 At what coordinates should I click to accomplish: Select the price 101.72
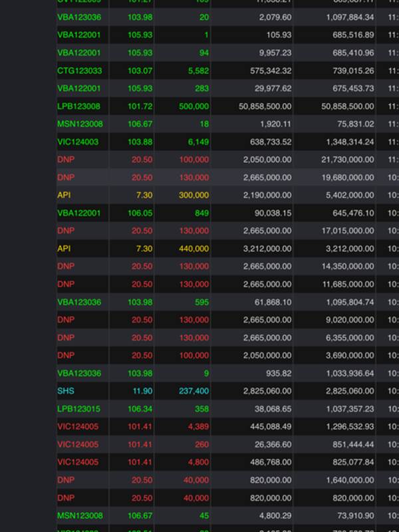pos(140,106)
